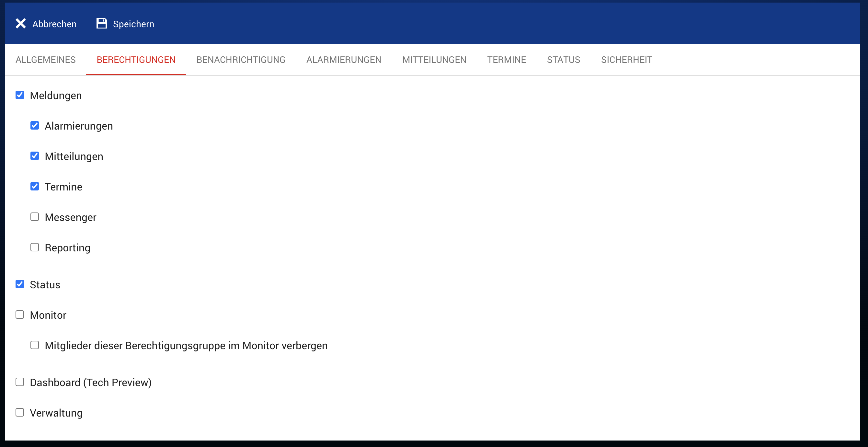
Task: Click the floppy disk save icon
Action: click(101, 24)
